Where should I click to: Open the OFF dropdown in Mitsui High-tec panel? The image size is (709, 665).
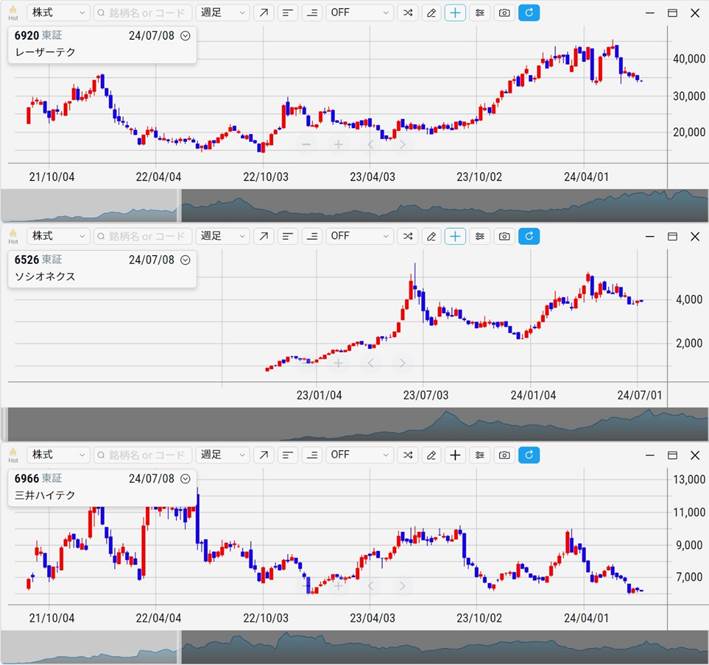coord(360,455)
